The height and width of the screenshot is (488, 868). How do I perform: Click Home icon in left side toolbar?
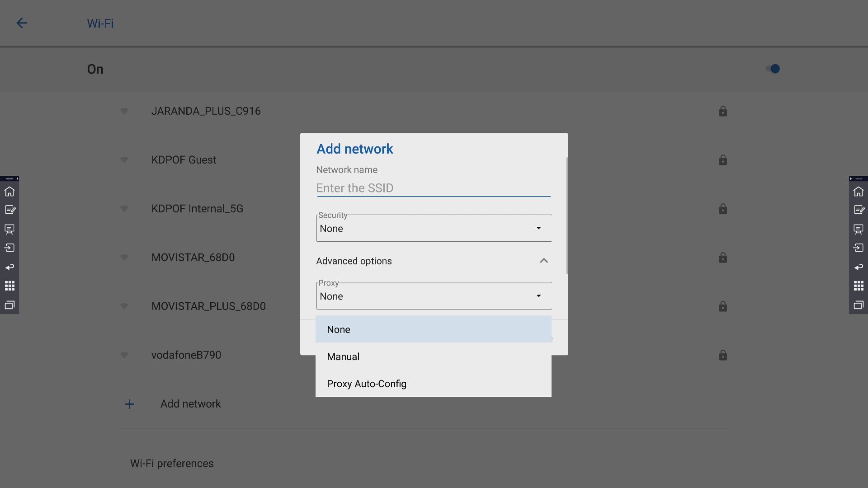point(9,192)
